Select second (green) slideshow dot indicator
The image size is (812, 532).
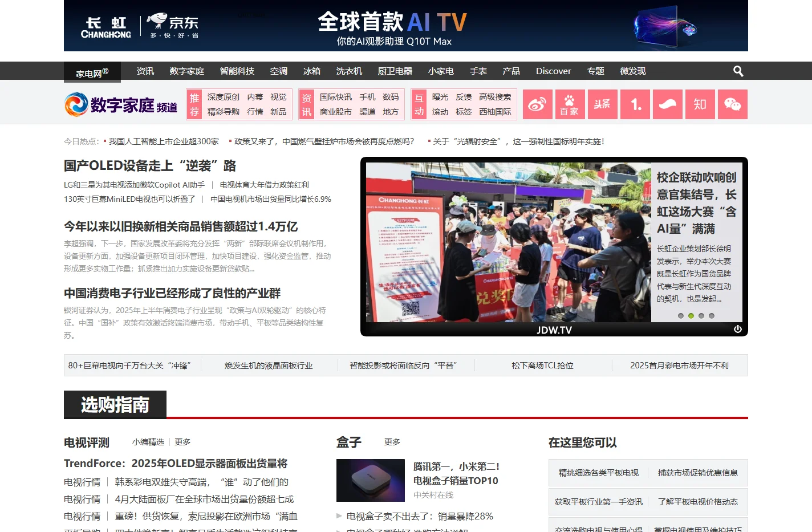pyautogui.click(x=691, y=316)
